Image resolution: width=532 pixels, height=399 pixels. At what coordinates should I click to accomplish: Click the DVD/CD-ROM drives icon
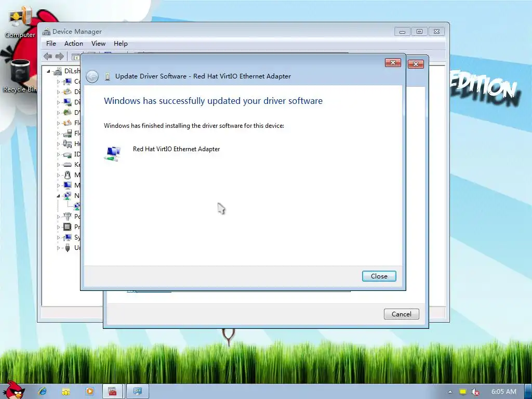pos(68,112)
